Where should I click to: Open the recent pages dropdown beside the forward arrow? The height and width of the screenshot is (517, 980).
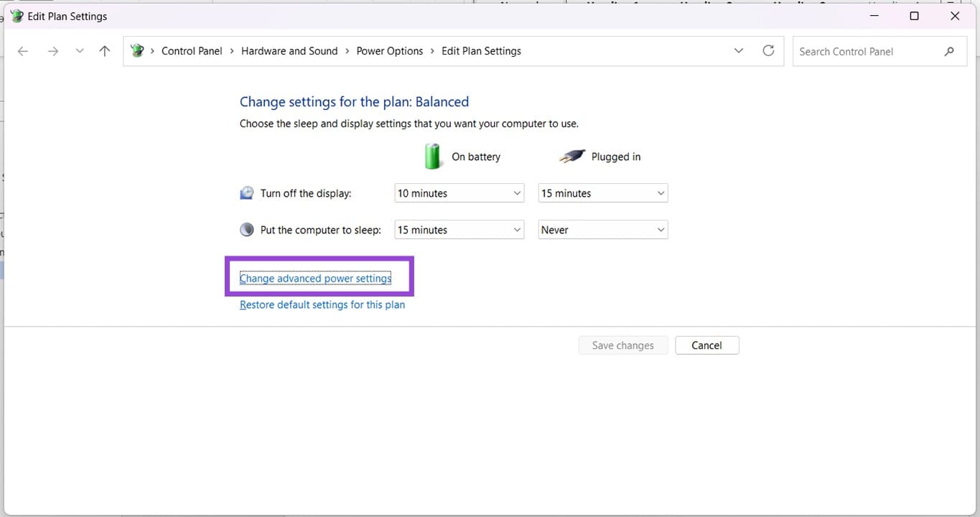point(79,51)
